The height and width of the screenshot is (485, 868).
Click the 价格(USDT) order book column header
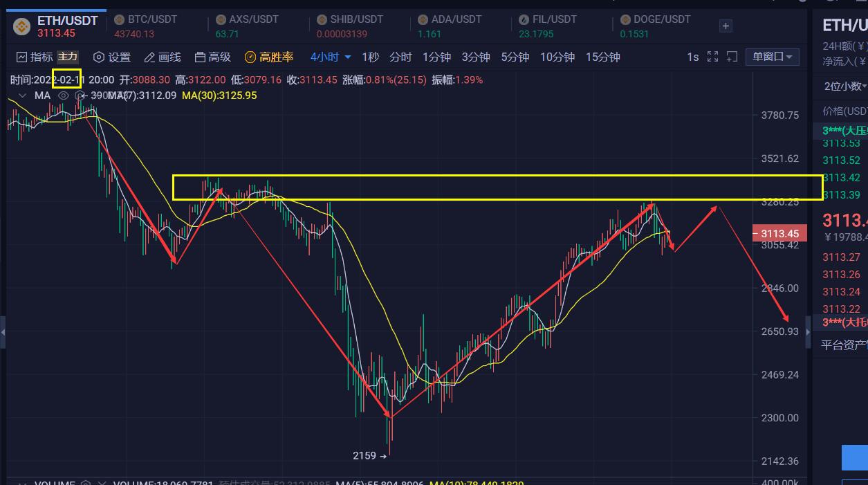pos(844,111)
